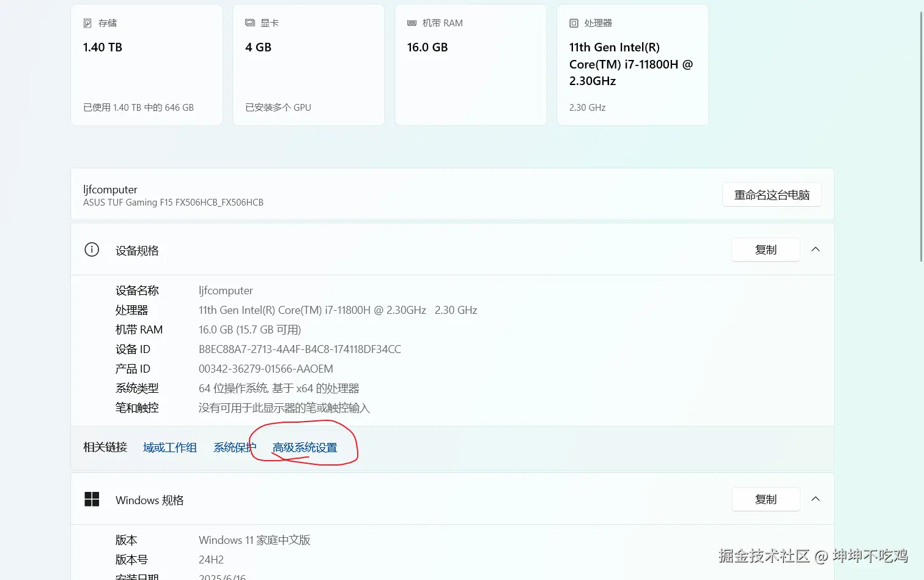924x580 pixels.
Task: Collapse the Windows 规格 section chevron
Action: [815, 499]
